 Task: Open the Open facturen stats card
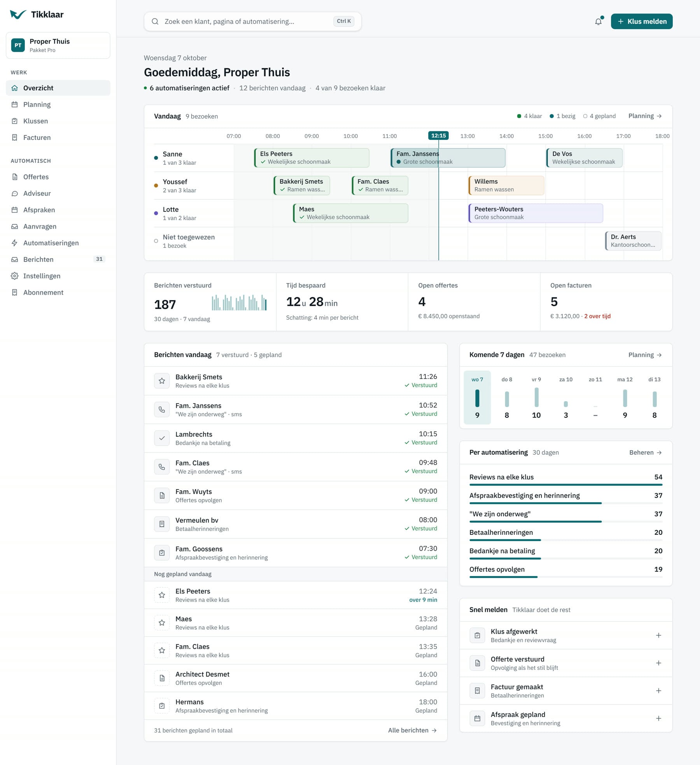(x=606, y=302)
